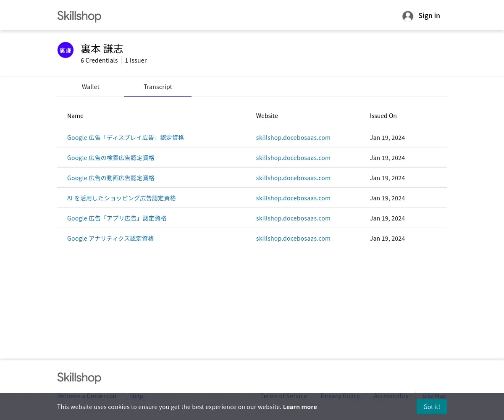Screen dimensions: 504x420
Task: Open Google 広告の動画広告認定資格 credential
Action: click(111, 178)
